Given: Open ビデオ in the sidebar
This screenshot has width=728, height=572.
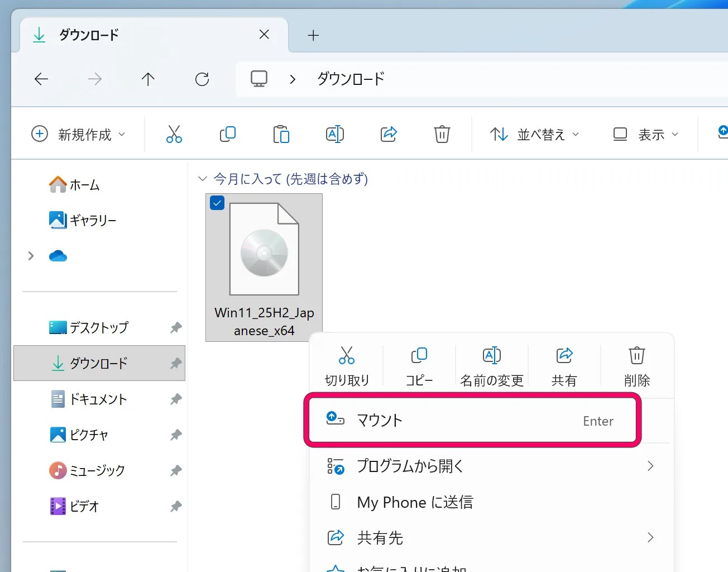Looking at the screenshot, I should coord(99,506).
